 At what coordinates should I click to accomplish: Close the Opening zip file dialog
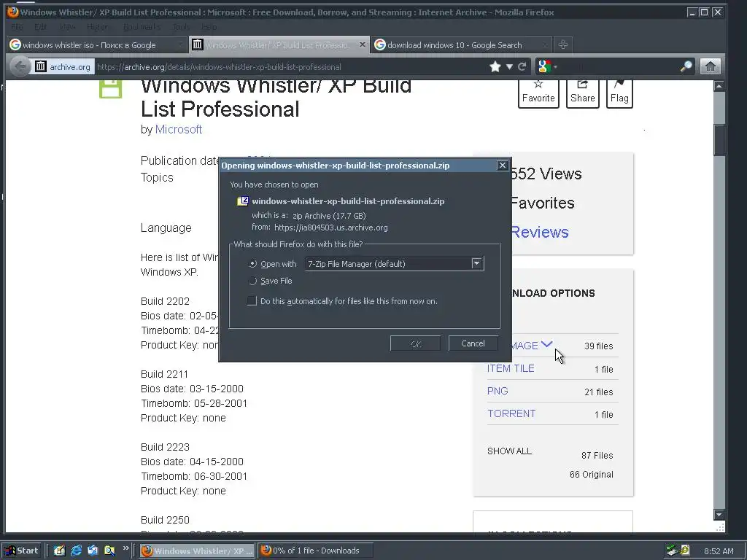pyautogui.click(x=502, y=166)
